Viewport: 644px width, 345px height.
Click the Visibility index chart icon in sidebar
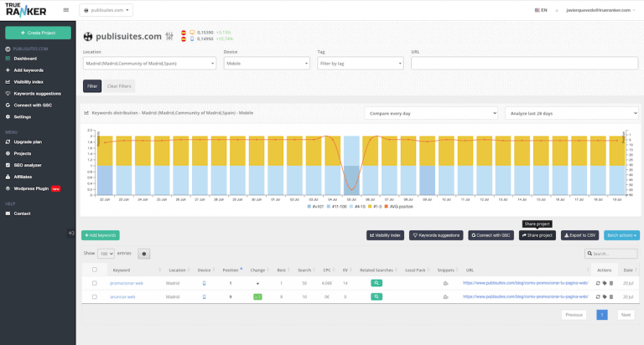click(8, 82)
